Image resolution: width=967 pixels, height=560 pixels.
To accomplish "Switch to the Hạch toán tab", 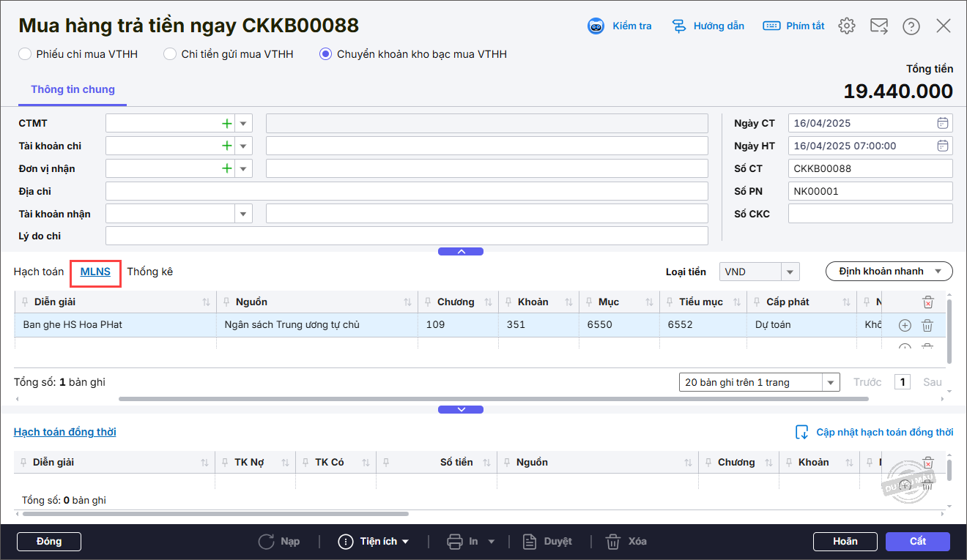I will [39, 272].
